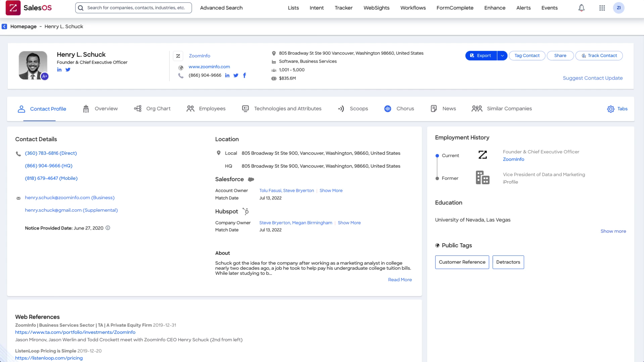Open the Workflows menu
The height and width of the screenshot is (362, 644).
tap(413, 8)
